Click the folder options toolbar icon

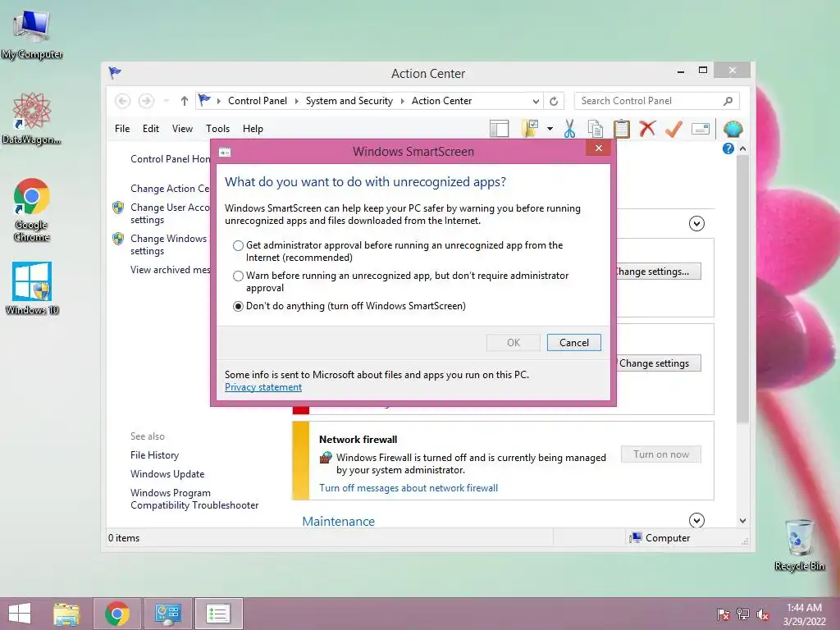[530, 129]
